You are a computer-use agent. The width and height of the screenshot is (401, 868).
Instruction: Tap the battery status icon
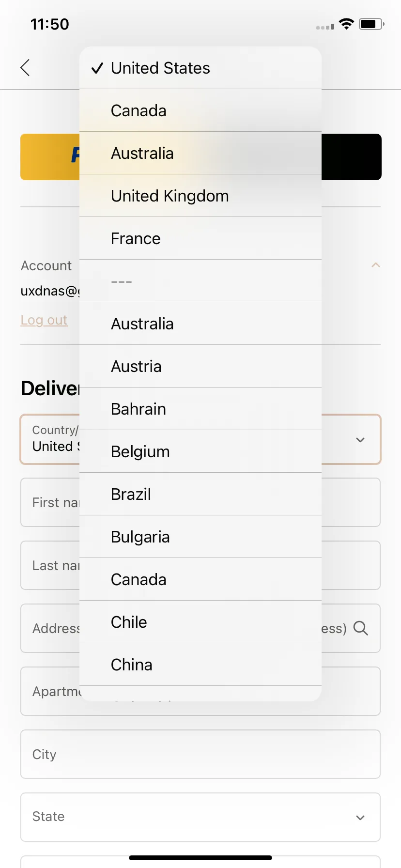point(371,24)
